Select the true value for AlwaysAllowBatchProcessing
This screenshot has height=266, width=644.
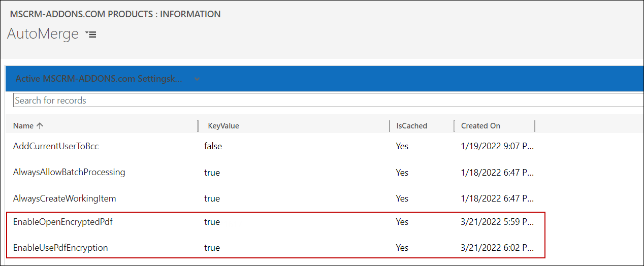[x=212, y=172]
